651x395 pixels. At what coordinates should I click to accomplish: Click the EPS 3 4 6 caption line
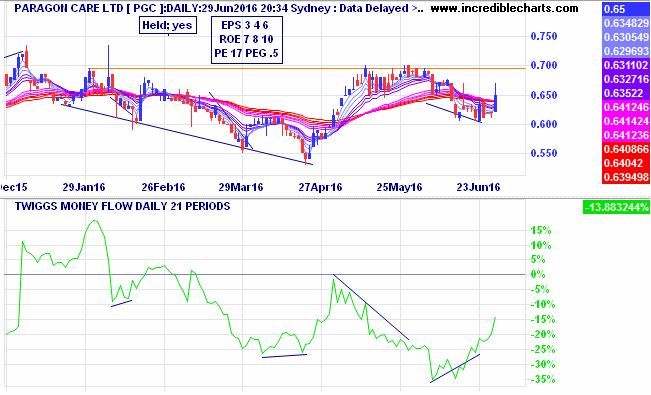coord(245,25)
